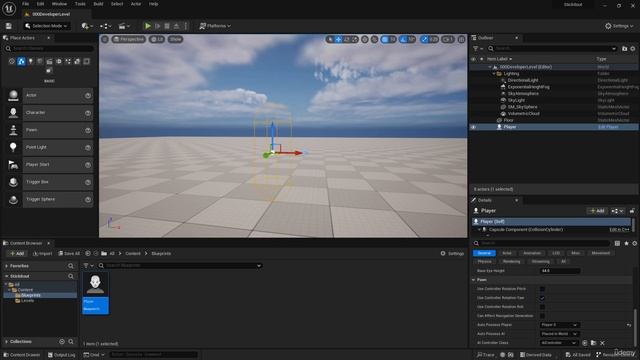Open the toolbar Settings dropdown
Image resolution: width=640 pixels, height=360 pixels.
[619, 26]
